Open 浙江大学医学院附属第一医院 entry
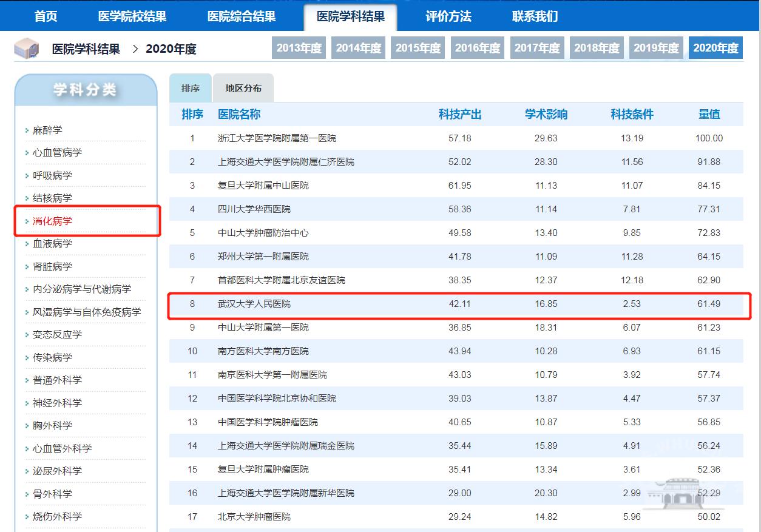The image size is (761, 532). (277, 138)
